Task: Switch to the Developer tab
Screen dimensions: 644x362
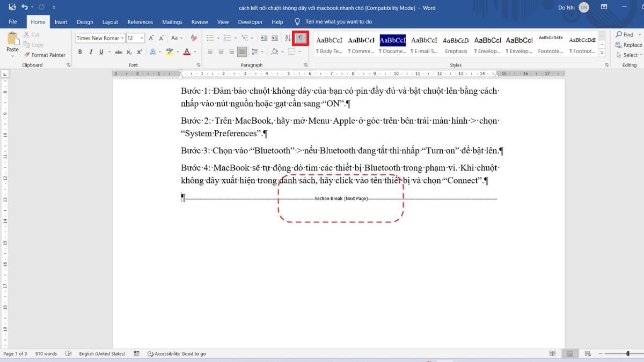Action: coord(250,22)
